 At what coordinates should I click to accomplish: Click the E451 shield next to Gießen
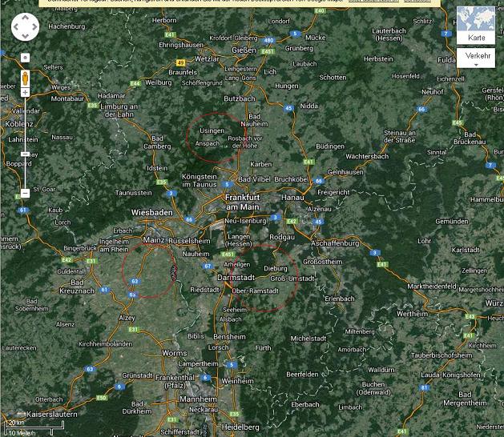coord(268,51)
